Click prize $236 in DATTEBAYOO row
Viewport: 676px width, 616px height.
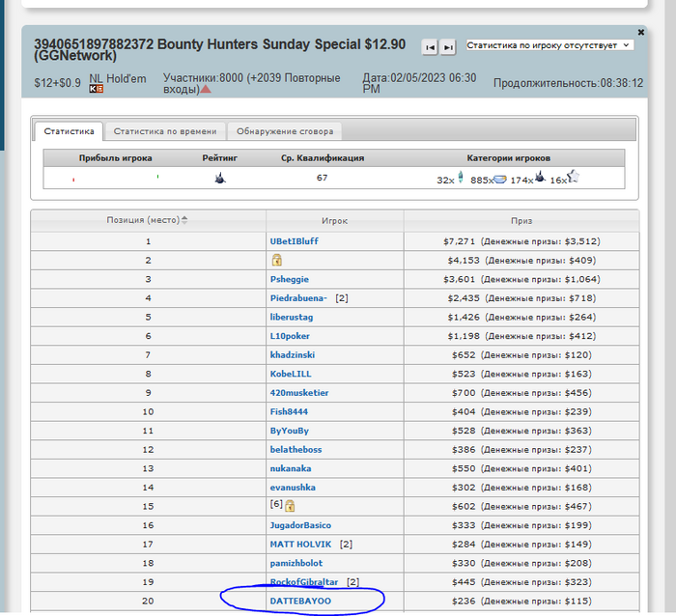pyautogui.click(x=464, y=601)
